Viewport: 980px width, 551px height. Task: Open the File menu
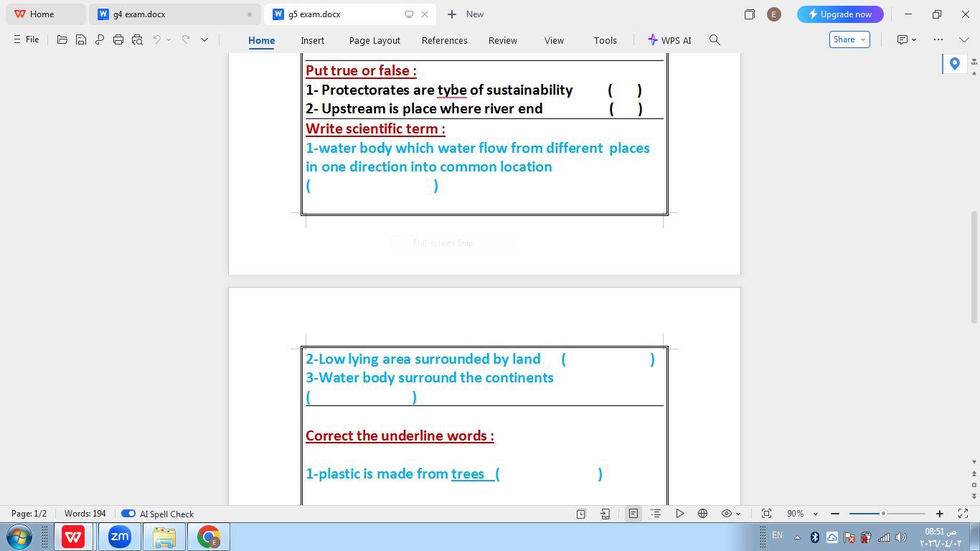26,39
